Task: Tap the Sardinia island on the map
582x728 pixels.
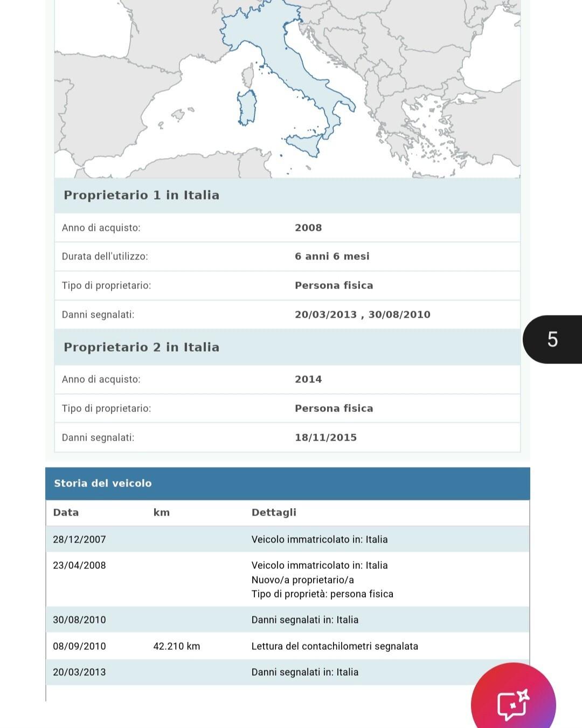Action: [x=247, y=108]
